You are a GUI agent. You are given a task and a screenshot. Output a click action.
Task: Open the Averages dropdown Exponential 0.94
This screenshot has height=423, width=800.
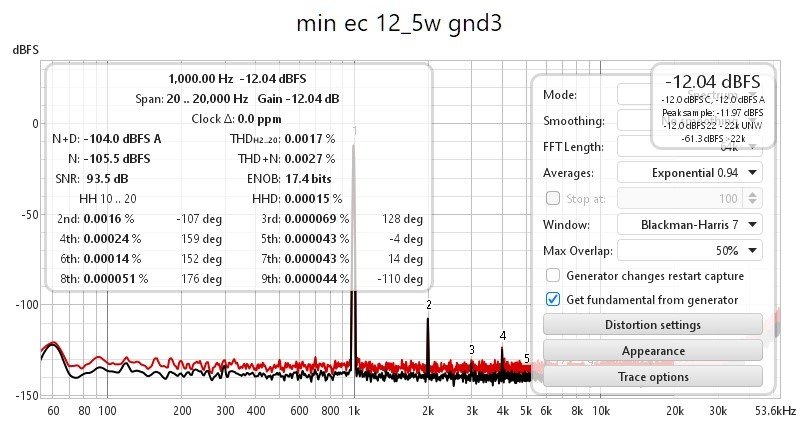click(690, 172)
